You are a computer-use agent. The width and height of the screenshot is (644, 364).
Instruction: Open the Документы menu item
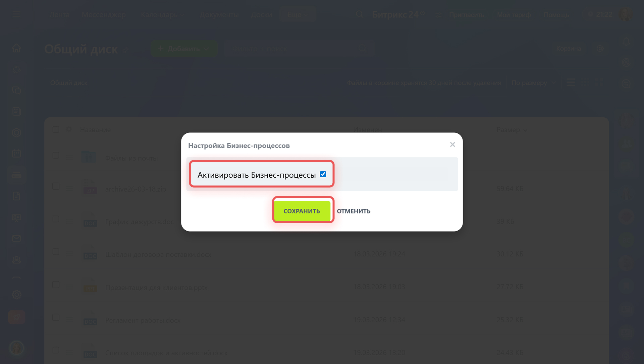219,14
